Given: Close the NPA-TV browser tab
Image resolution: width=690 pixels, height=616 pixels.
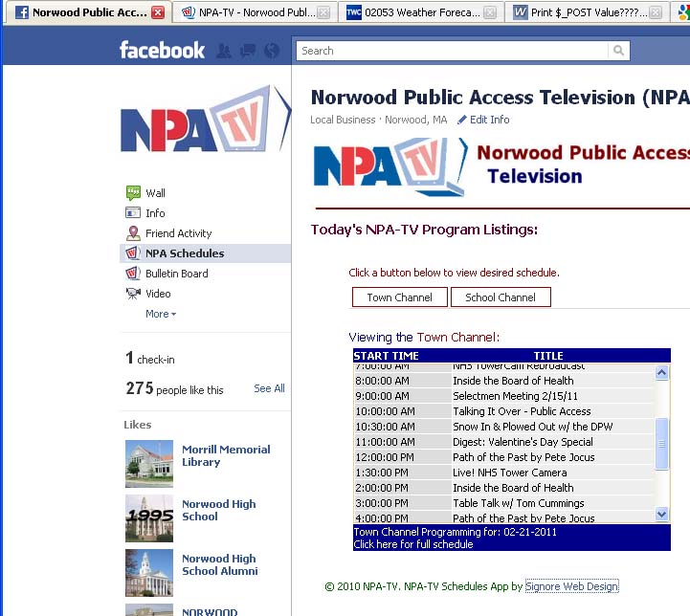Looking at the screenshot, I should (x=323, y=12).
